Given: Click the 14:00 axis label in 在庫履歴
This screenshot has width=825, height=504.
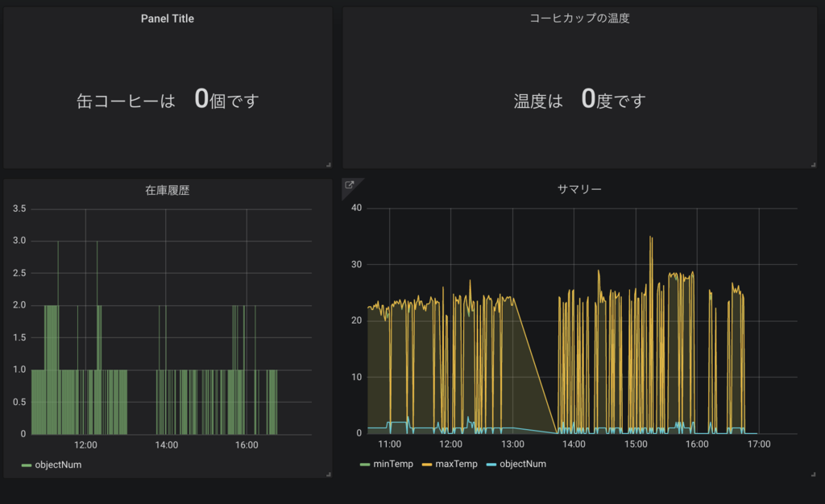Looking at the screenshot, I should pyautogui.click(x=166, y=445).
